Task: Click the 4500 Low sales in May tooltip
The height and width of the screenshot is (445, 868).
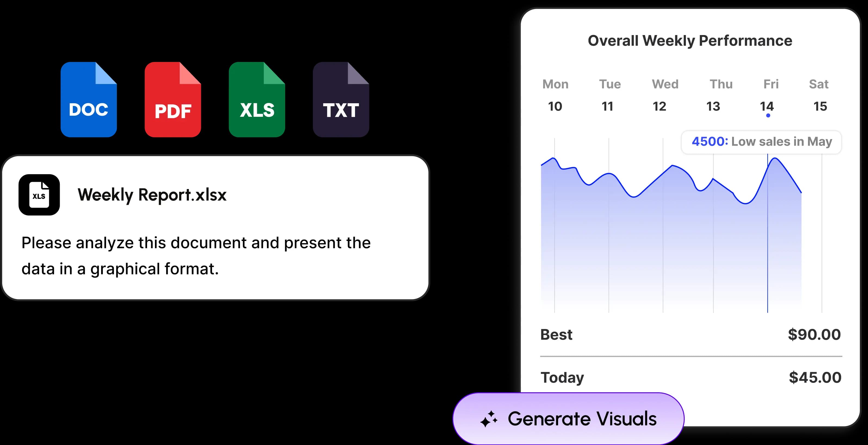Action: tap(761, 142)
